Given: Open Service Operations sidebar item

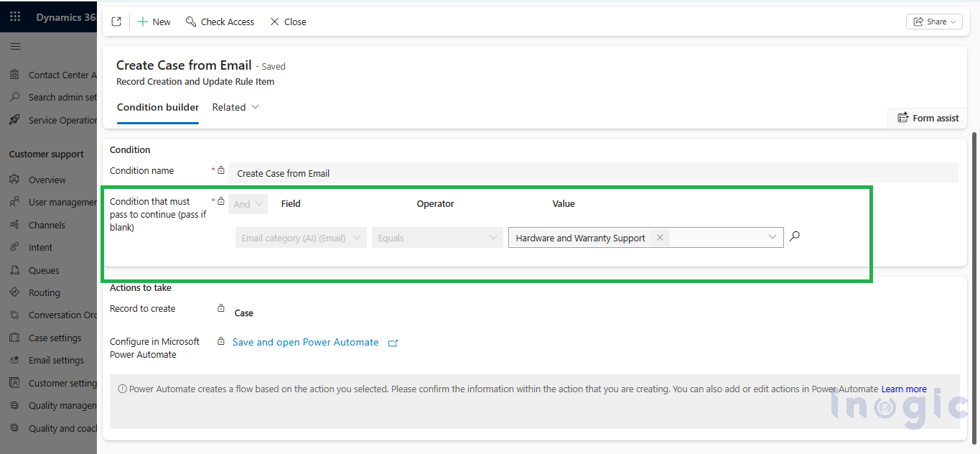Looking at the screenshot, I should pos(52,120).
